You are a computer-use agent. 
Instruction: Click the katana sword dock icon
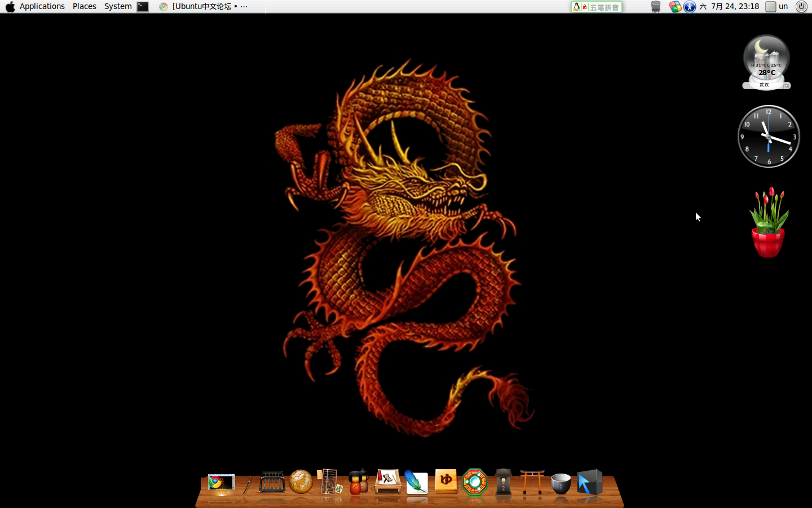pyautogui.click(x=248, y=484)
